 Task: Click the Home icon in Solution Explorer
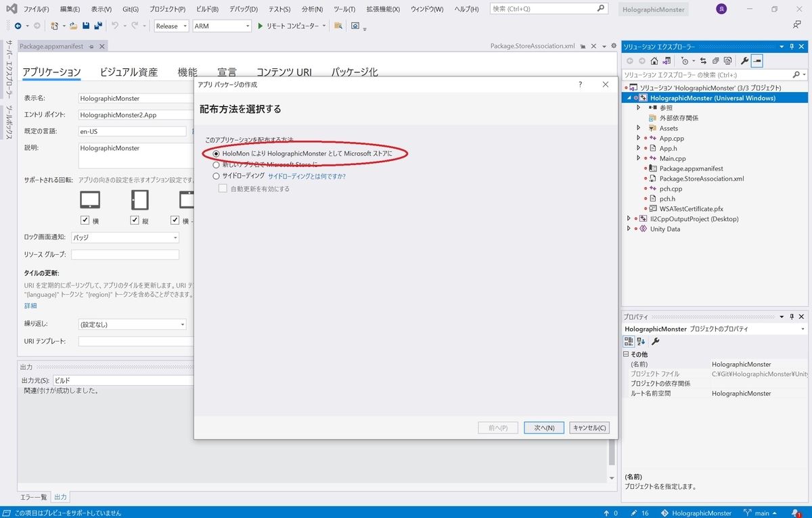point(654,61)
